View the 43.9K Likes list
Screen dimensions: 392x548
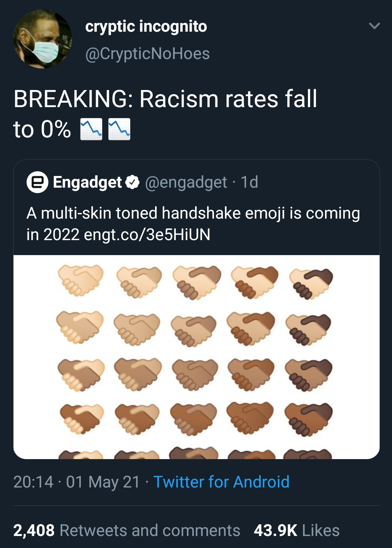pyautogui.click(x=296, y=530)
